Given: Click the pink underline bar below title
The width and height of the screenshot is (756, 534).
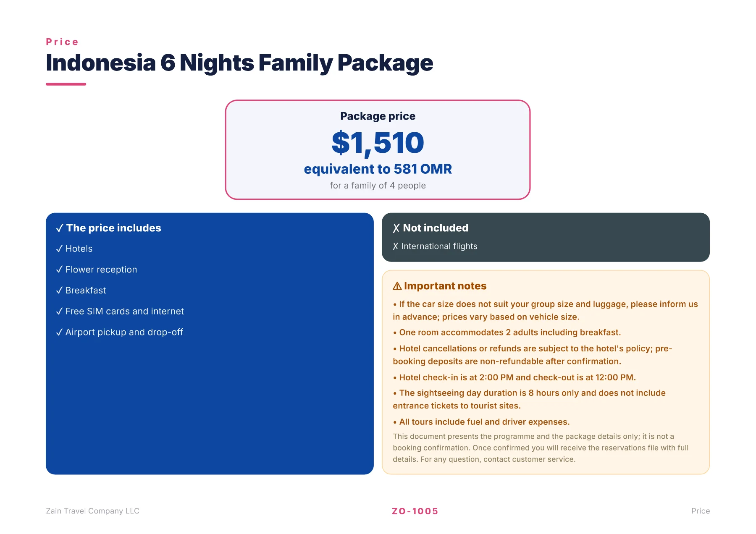Looking at the screenshot, I should (66, 84).
